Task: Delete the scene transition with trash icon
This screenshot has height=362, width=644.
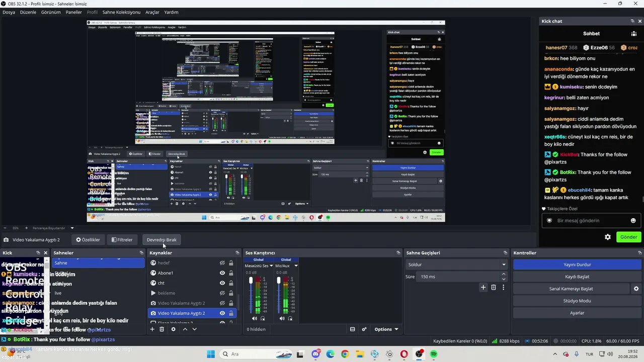Action: click(x=494, y=288)
